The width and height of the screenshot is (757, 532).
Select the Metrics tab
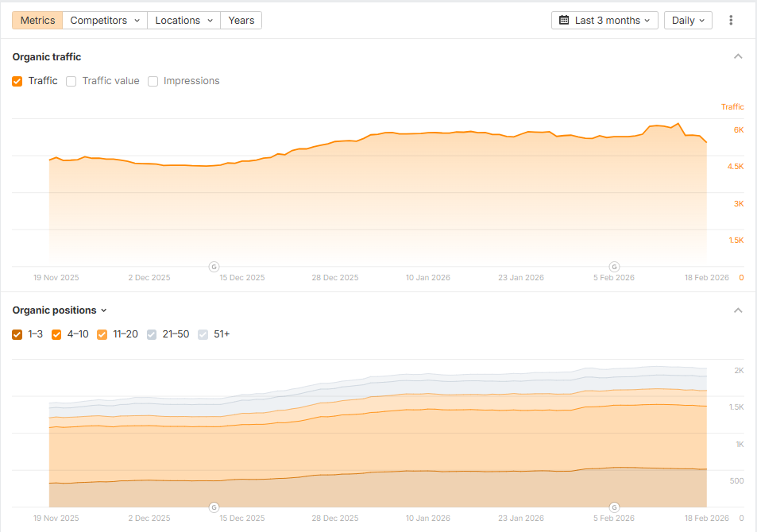(x=37, y=21)
